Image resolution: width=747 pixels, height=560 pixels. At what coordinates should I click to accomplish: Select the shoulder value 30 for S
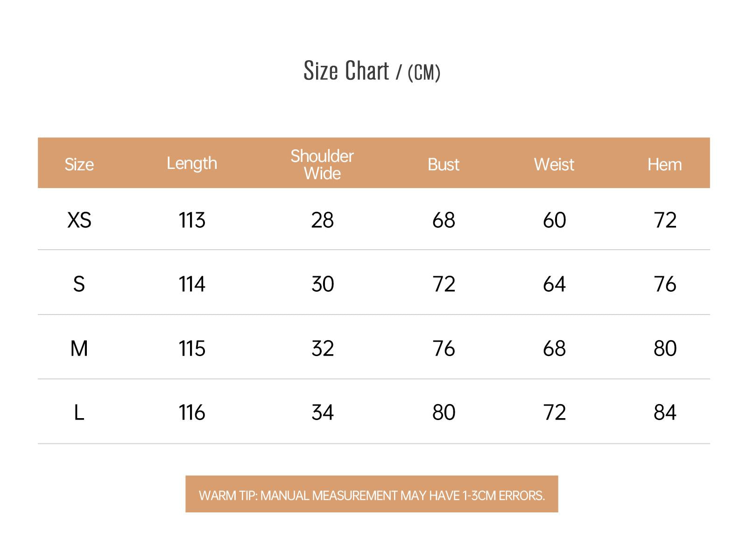pos(323,284)
